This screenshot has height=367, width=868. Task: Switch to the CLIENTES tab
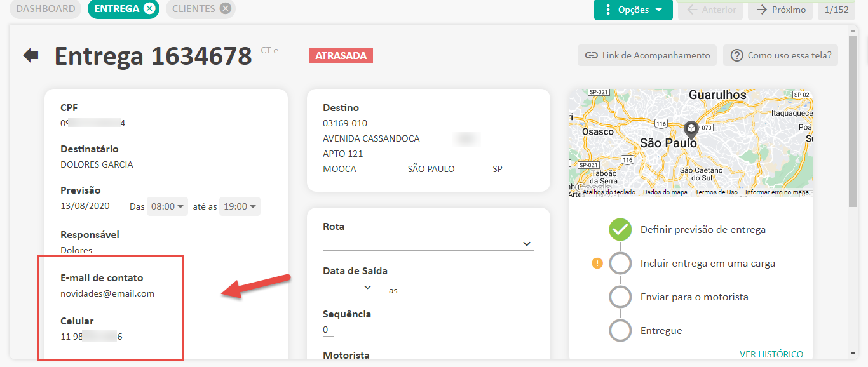[x=194, y=9]
